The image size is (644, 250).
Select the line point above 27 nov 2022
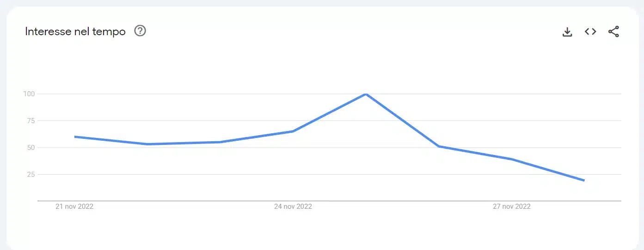(511, 159)
